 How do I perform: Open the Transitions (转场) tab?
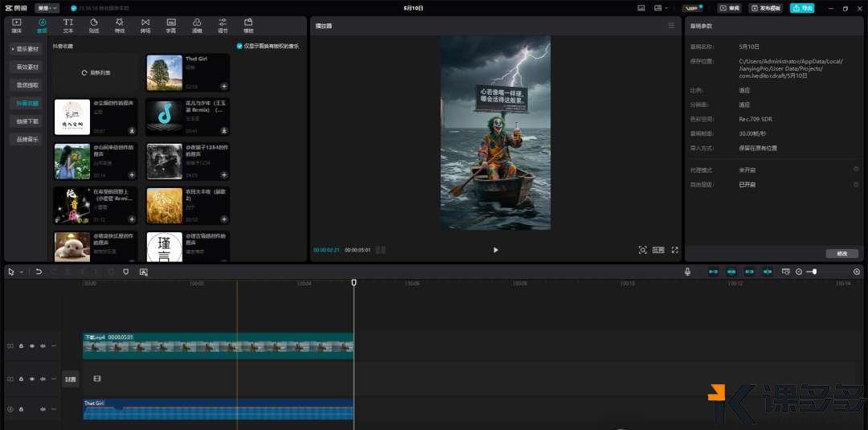(x=145, y=26)
